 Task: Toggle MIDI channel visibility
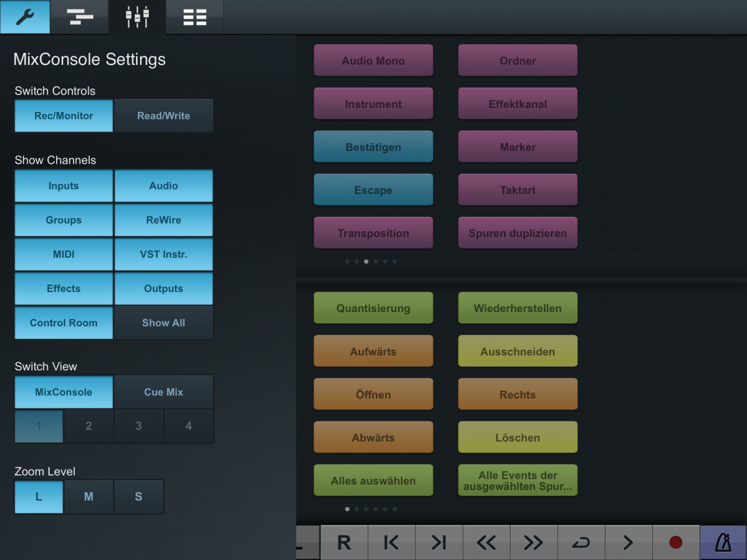[64, 254]
